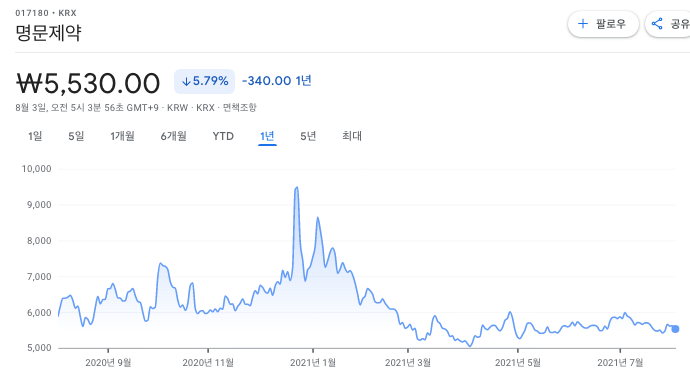This screenshot has width=690, height=373.
Task: Show the 최대 (max) range tab
Action: coord(352,136)
